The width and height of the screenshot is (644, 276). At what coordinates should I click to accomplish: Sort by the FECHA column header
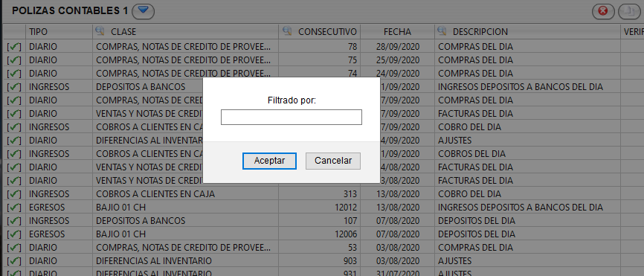[398, 32]
